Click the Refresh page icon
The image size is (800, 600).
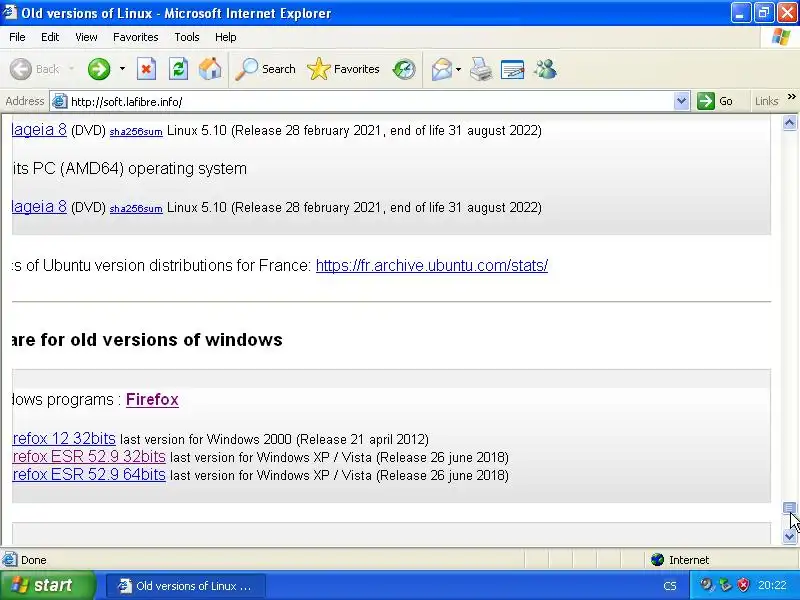pyautogui.click(x=179, y=69)
